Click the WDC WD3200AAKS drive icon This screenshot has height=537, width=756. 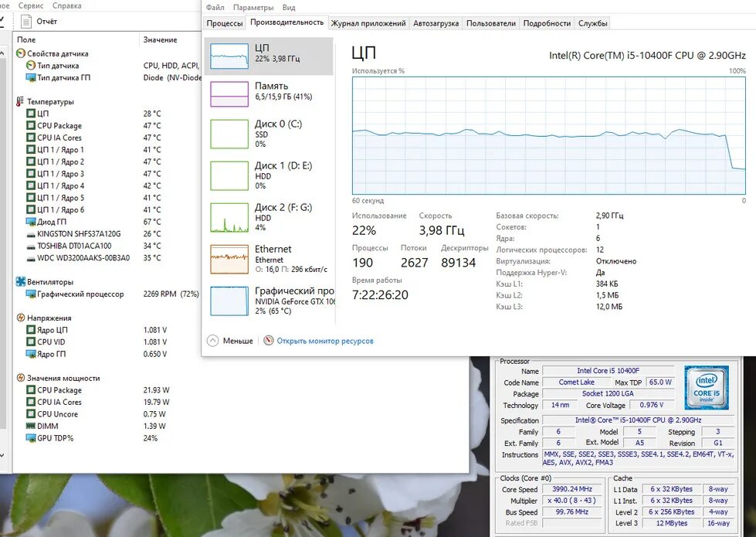(31, 258)
